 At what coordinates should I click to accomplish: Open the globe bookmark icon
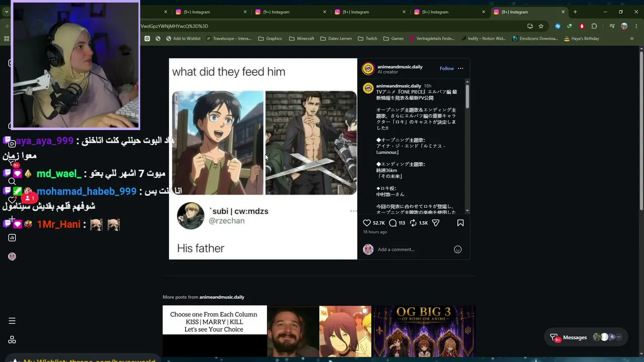coord(158,38)
